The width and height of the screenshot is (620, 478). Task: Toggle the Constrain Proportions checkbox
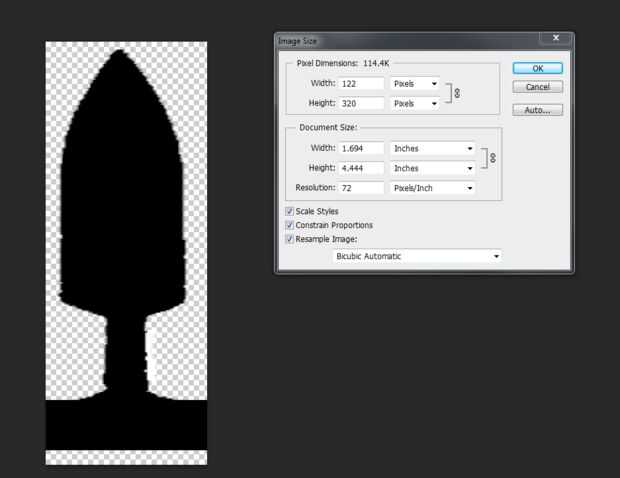(x=289, y=225)
